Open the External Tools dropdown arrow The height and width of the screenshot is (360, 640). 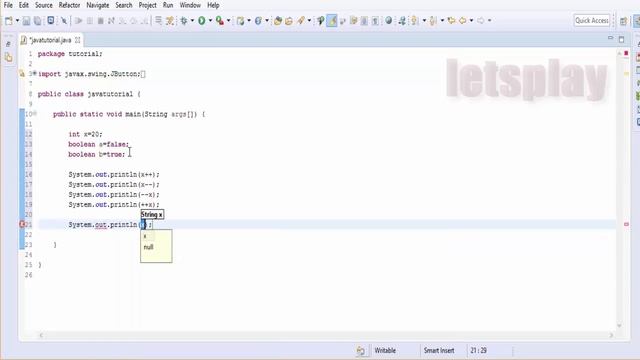coord(229,21)
